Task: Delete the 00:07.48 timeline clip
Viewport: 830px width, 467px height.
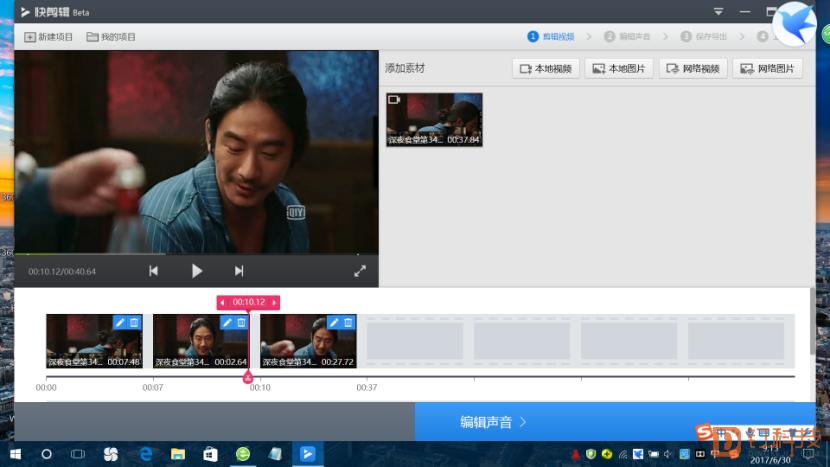Action: pos(134,322)
